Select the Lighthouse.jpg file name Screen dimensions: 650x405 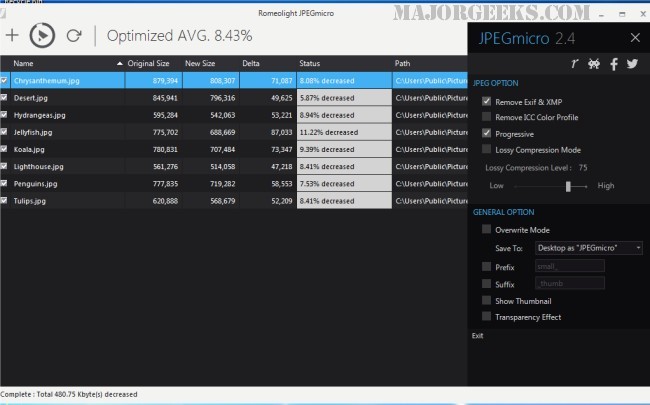click(39, 166)
